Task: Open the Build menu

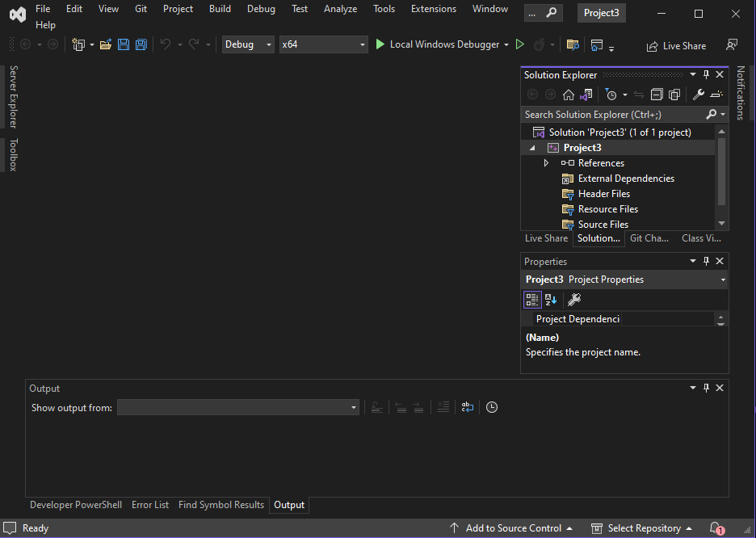Action: tap(220, 9)
